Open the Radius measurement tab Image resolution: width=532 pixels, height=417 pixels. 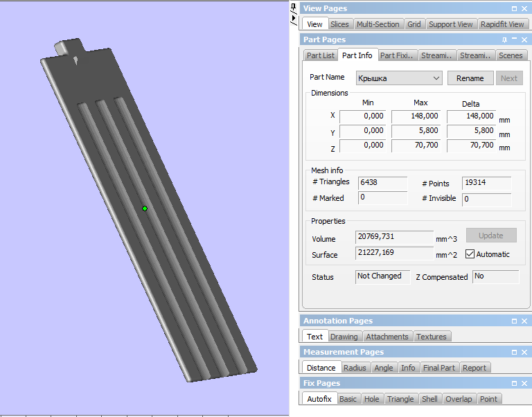coord(355,368)
